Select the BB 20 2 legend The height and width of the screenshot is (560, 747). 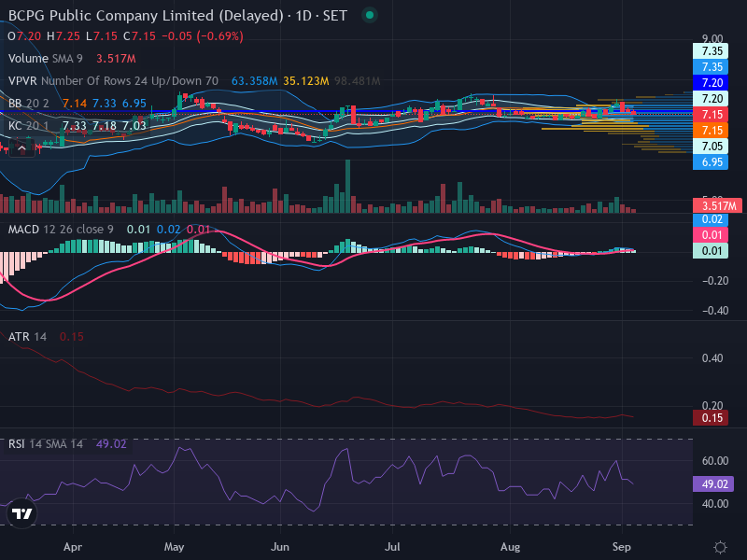point(29,104)
